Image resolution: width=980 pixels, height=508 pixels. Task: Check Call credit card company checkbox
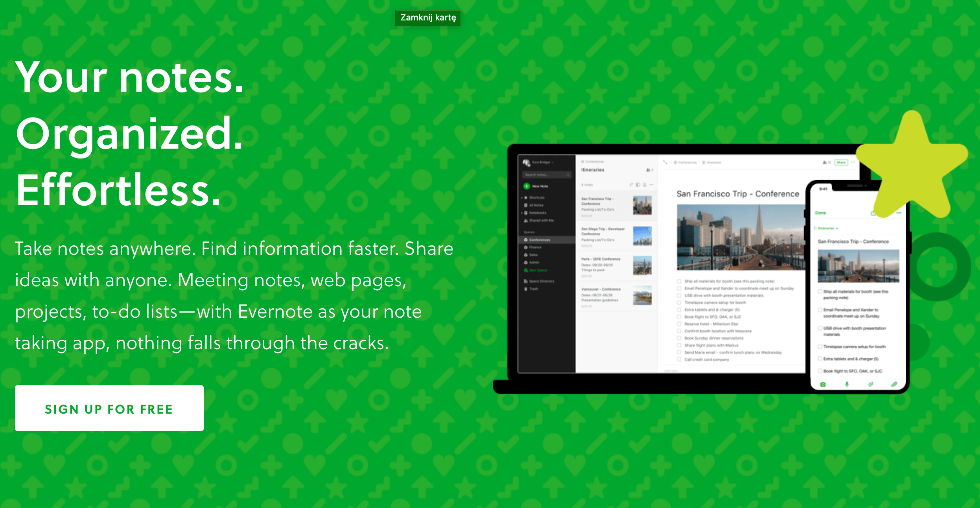coord(679,359)
